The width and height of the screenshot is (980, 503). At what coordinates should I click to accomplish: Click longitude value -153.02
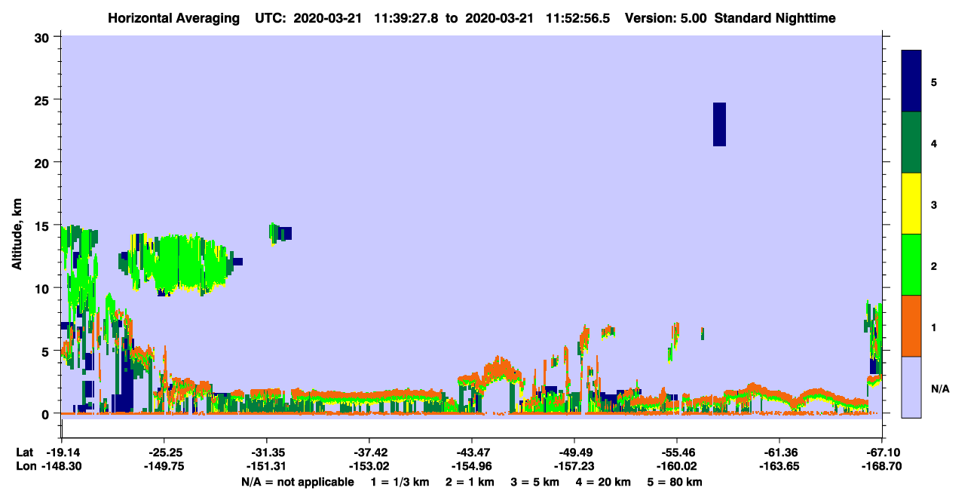click(369, 466)
